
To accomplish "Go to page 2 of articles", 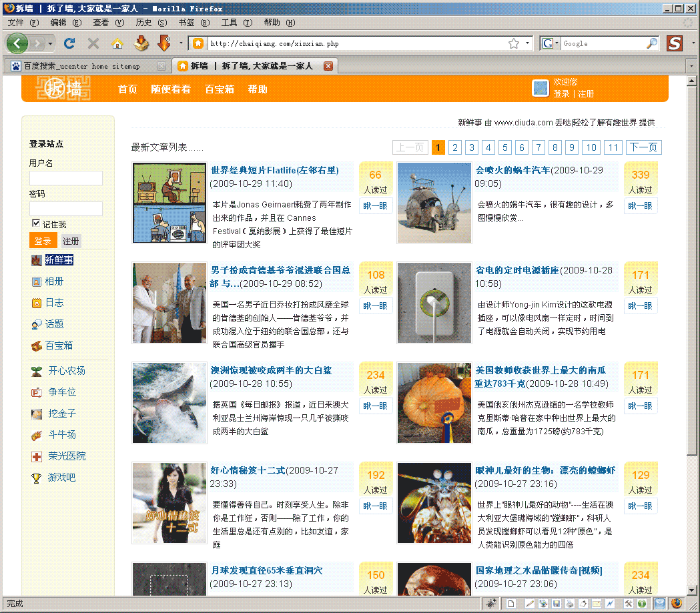I will (455, 147).
